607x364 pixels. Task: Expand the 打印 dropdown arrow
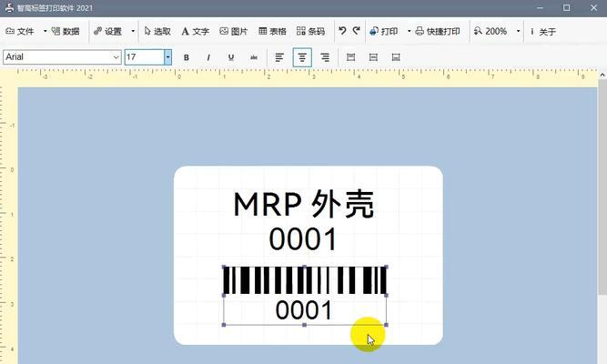point(409,31)
